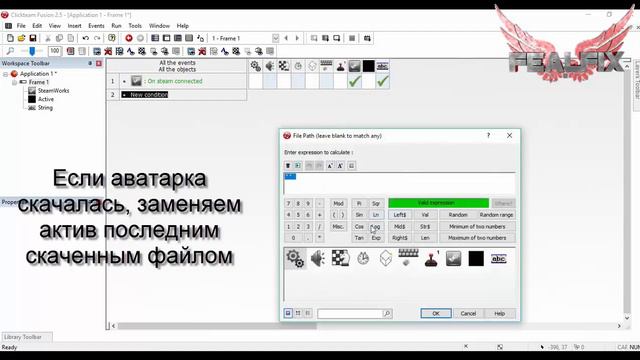The image size is (640, 360).
Task: Click the event editor horizontal scrollbar
Action: (216, 326)
